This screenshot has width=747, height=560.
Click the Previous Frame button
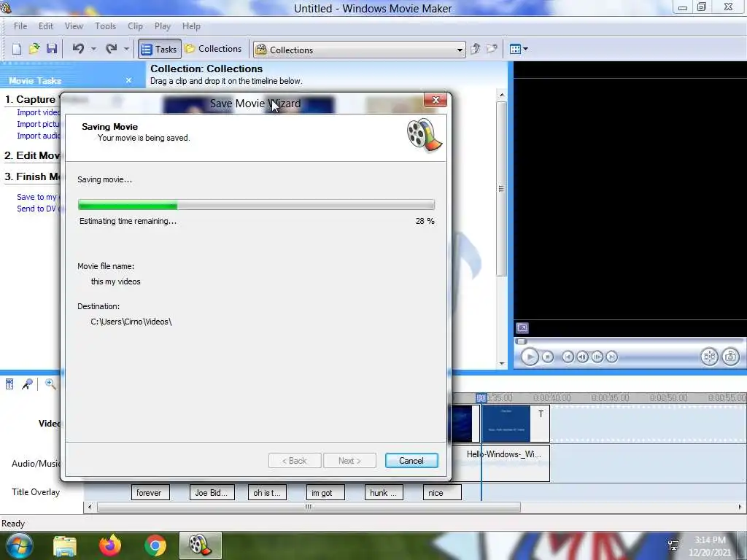pyautogui.click(x=582, y=357)
